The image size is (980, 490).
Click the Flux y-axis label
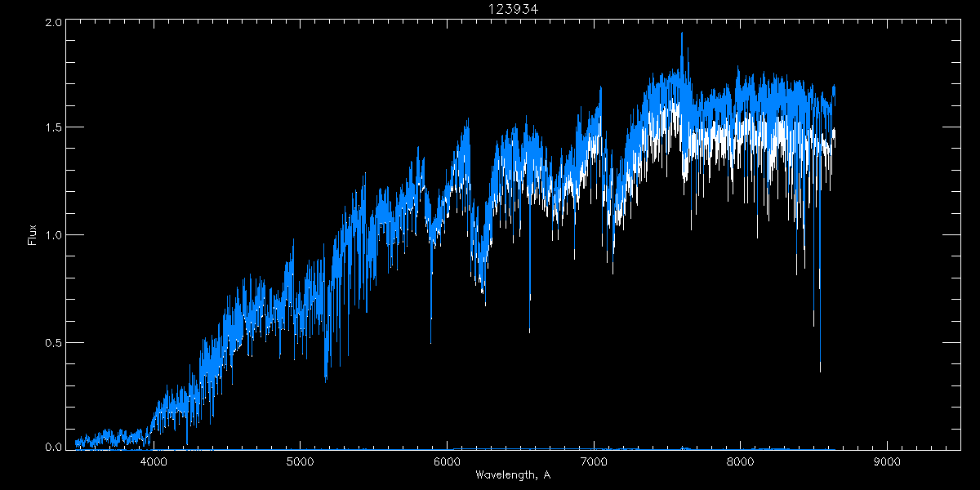[33, 234]
